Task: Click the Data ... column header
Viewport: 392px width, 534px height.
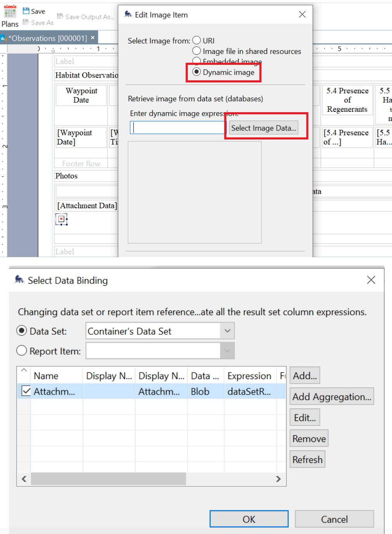Action: [x=206, y=376]
